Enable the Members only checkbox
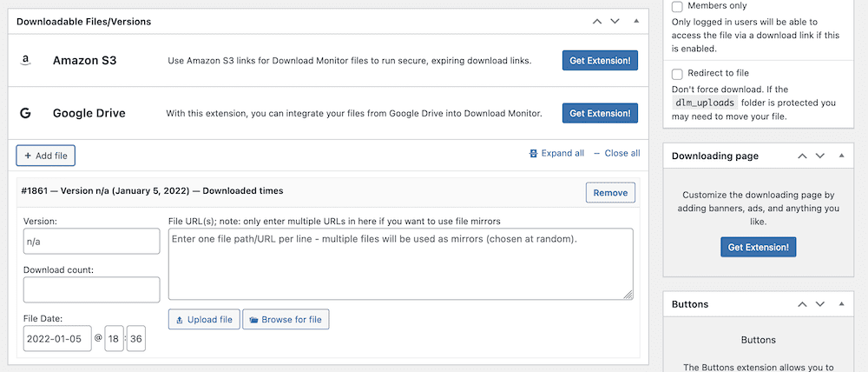Screen dimensions: 868x372 (677, 6)
